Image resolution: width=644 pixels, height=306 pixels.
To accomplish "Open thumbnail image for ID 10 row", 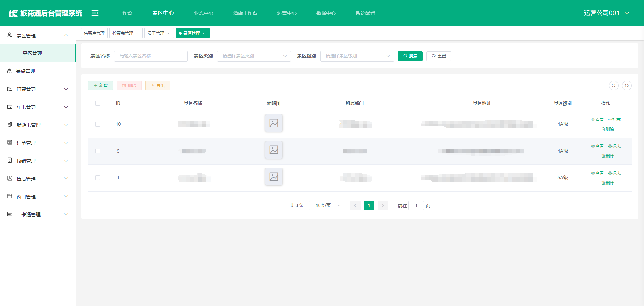I will click(274, 123).
